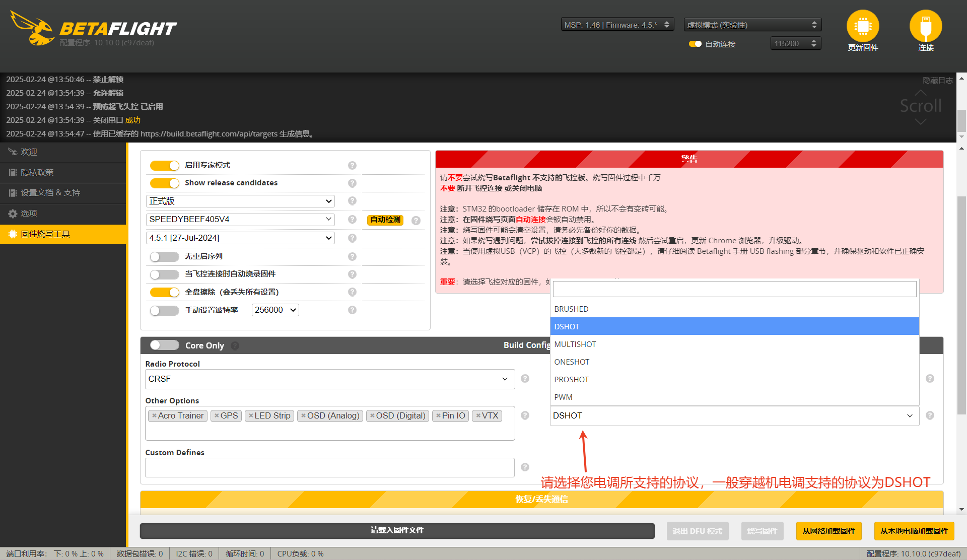The height and width of the screenshot is (560, 967).
Task: Remove the Acro Trainer option tag
Action: click(154, 415)
